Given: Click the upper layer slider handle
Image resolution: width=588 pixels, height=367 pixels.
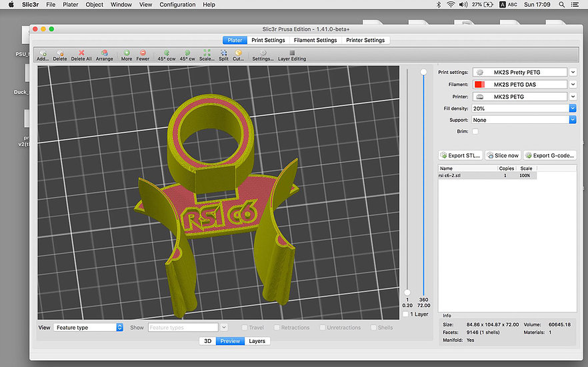Looking at the screenshot, I should 423,72.
